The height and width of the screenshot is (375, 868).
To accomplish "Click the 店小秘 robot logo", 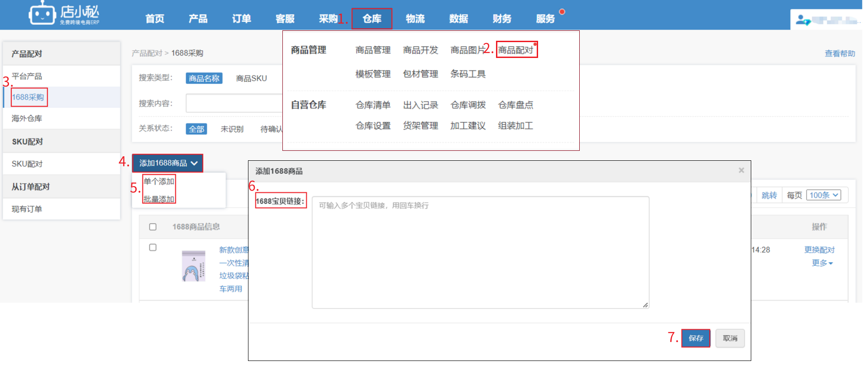I will 63,14.
